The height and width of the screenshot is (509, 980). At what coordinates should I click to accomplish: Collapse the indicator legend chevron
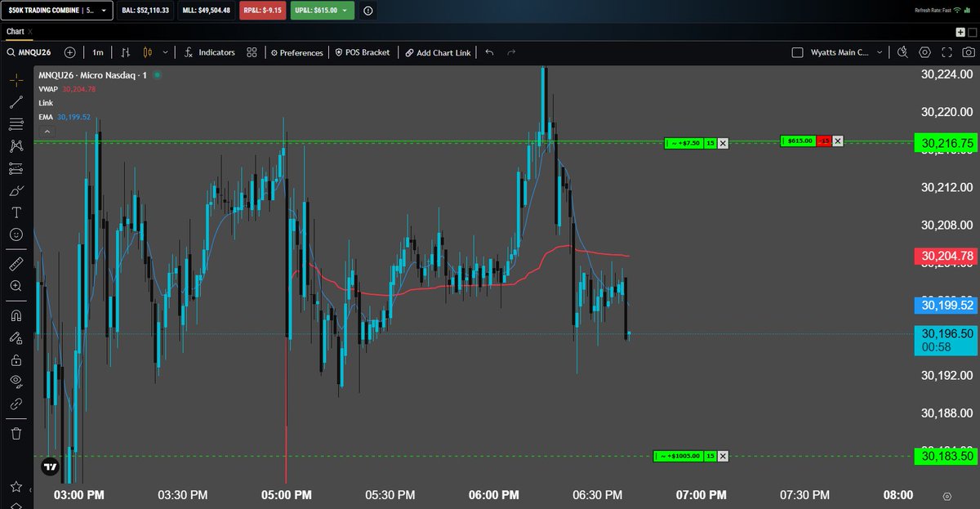pyautogui.click(x=47, y=131)
